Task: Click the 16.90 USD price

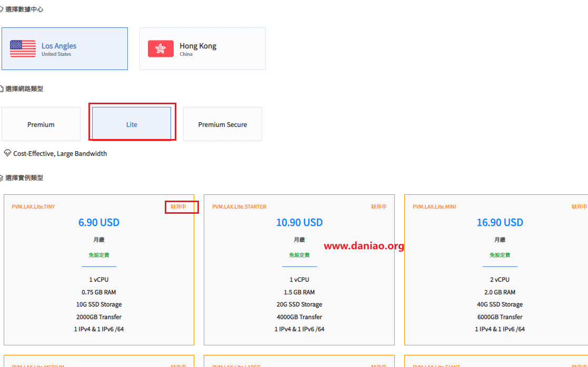Action: coord(500,222)
